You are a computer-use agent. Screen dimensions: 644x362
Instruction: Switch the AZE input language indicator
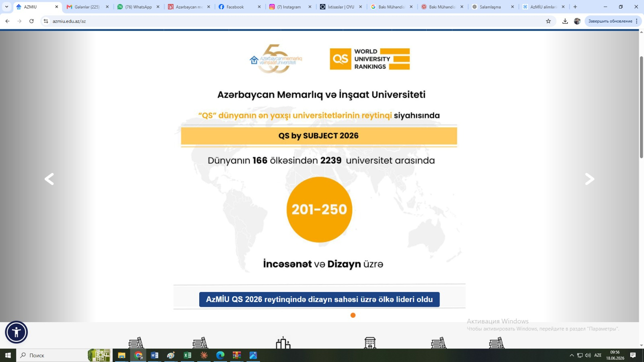[x=598, y=355]
